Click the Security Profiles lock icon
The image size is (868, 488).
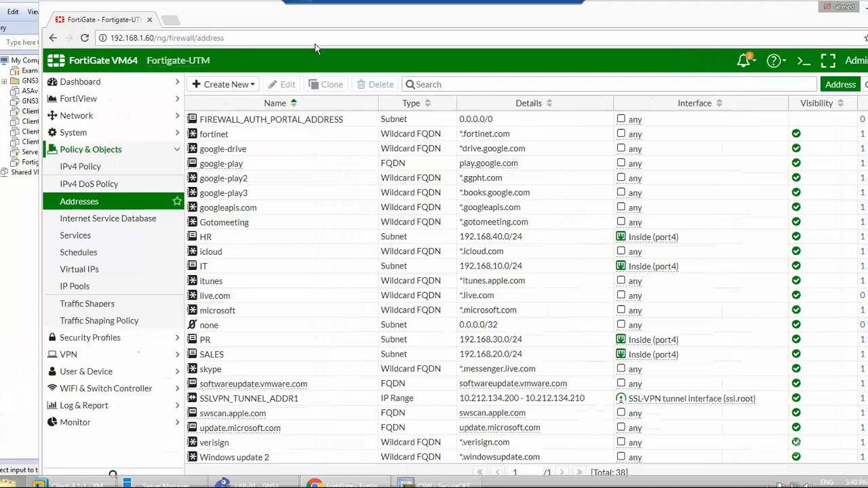click(52, 338)
